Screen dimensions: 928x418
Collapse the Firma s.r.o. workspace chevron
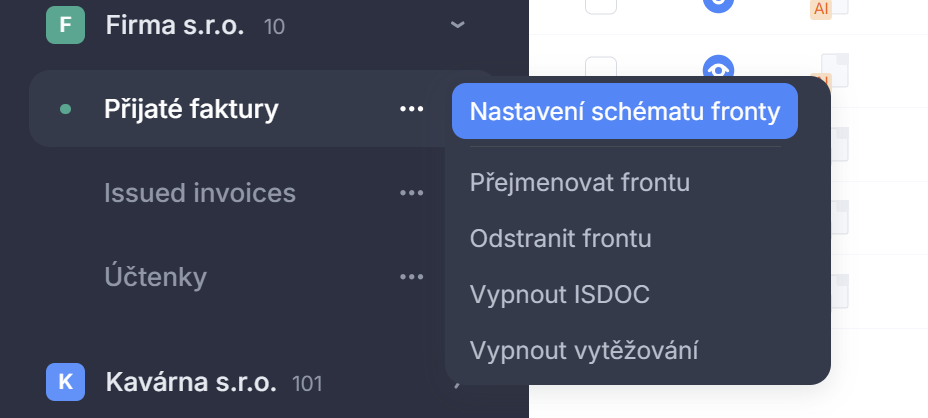coord(458,25)
